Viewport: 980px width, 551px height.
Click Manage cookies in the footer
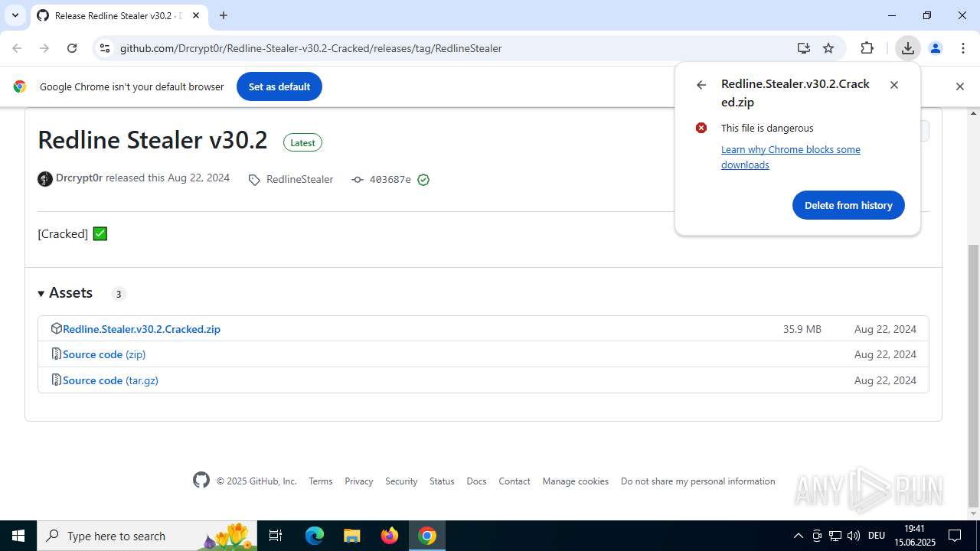(575, 481)
